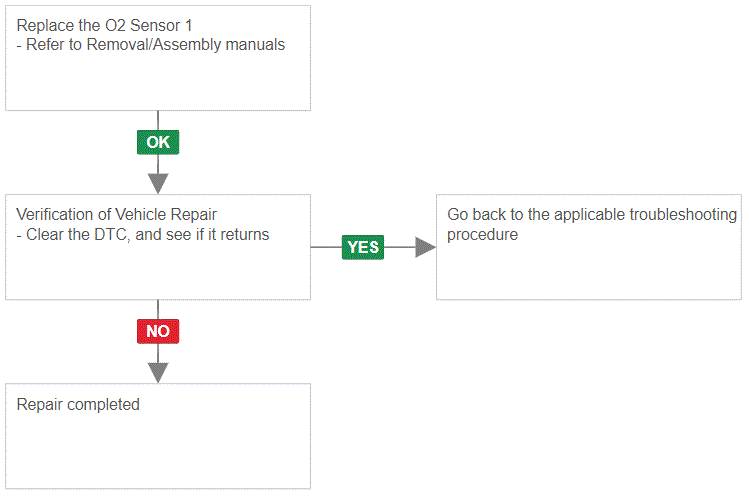This screenshot has height=496, width=749.
Task: Click the arrowhead right of the YES label
Action: point(426,247)
